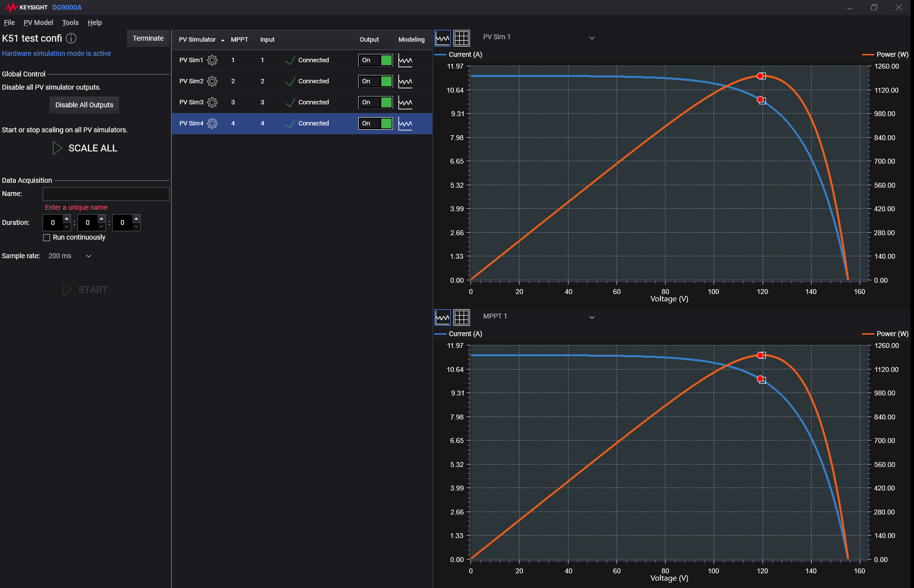Open the Tools menu
The height and width of the screenshot is (588, 914).
pyautogui.click(x=70, y=23)
